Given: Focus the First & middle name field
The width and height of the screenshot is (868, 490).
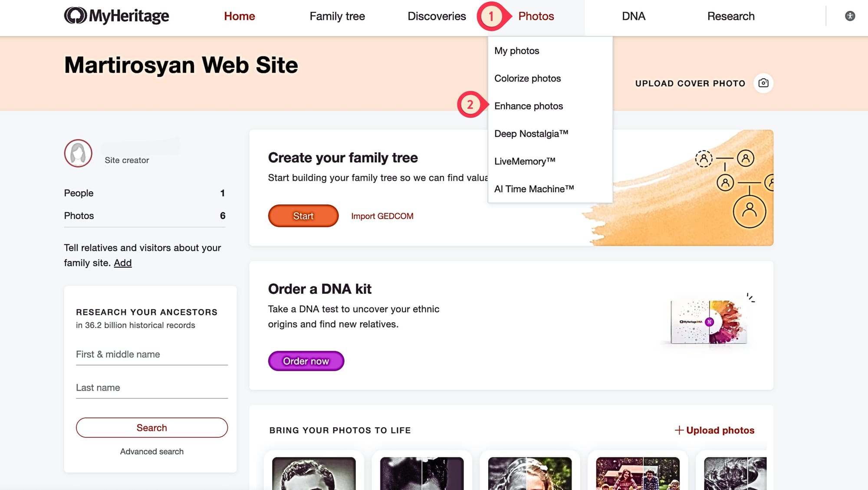Looking at the screenshot, I should point(152,355).
